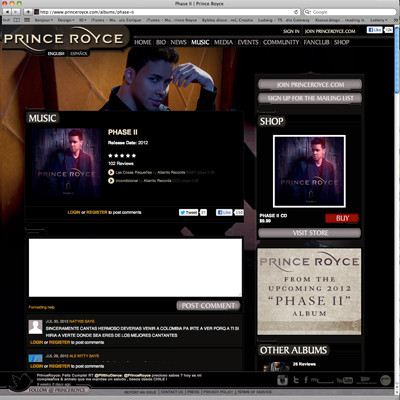Click the Tweet button under the album

pyautogui.click(x=189, y=212)
